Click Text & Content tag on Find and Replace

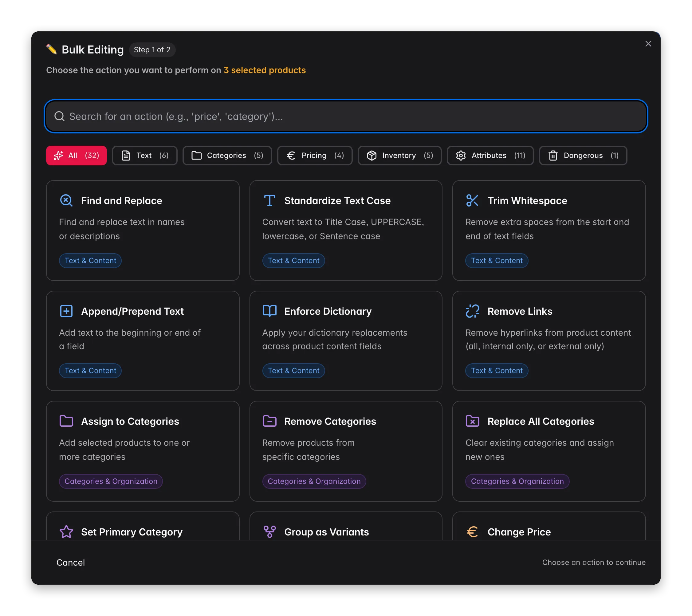point(90,260)
